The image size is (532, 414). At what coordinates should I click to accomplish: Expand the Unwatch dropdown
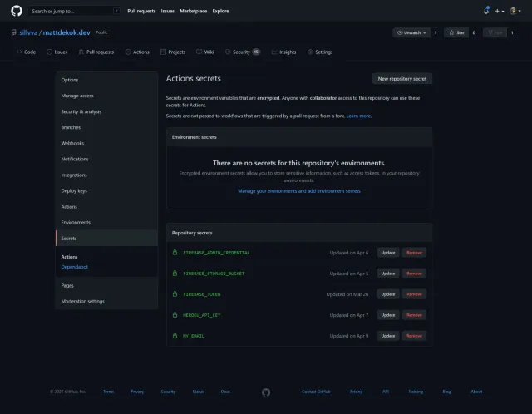(x=412, y=32)
